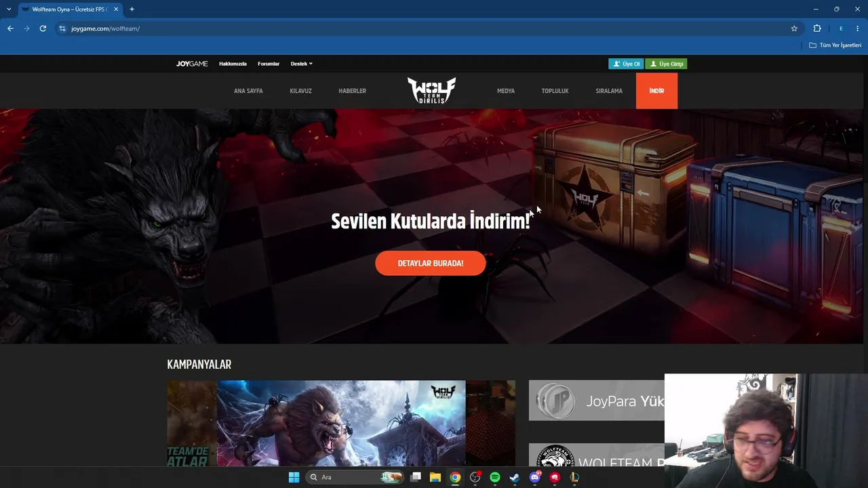Open the Riot Client taskbar icon
The height and width of the screenshot is (488, 868).
point(555,477)
